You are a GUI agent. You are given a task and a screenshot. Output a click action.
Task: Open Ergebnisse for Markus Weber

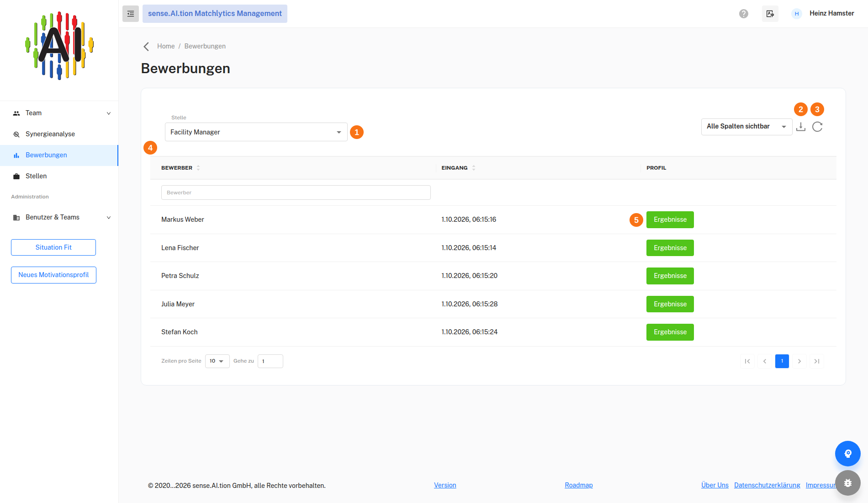point(670,219)
